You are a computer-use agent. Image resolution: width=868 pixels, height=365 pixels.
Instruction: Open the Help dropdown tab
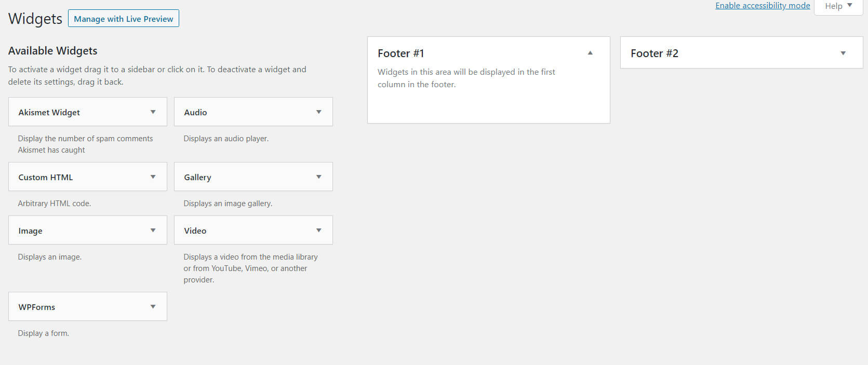[838, 6]
